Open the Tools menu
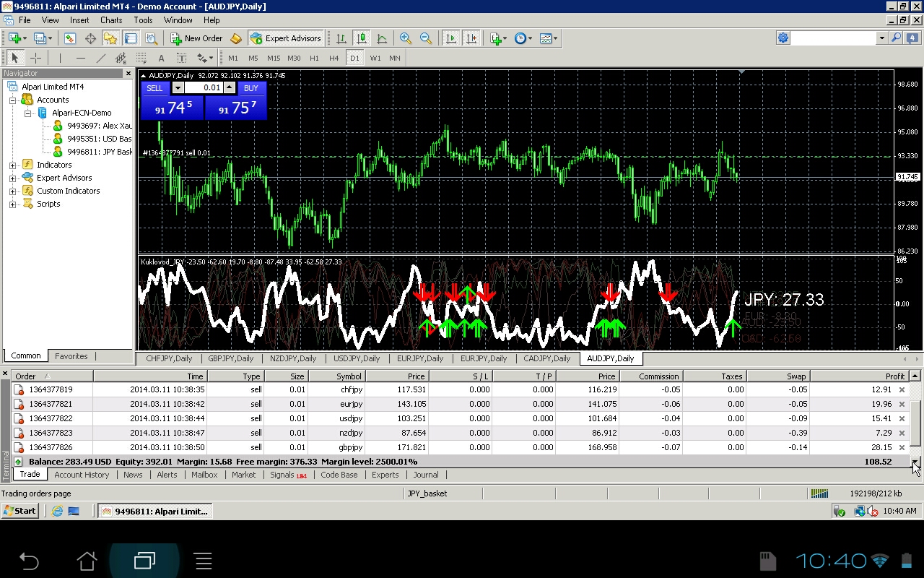Image resolution: width=924 pixels, height=578 pixels. tap(143, 20)
